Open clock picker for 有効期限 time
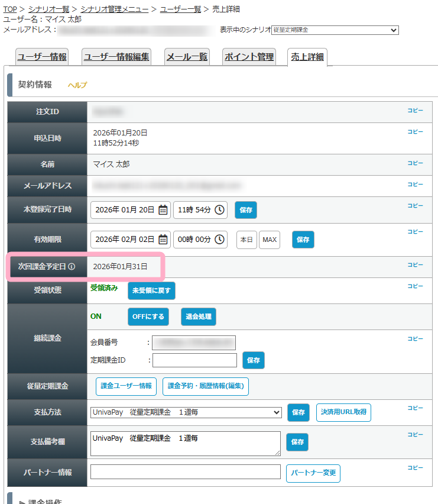The width and height of the screenshot is (438, 504). 219,239
